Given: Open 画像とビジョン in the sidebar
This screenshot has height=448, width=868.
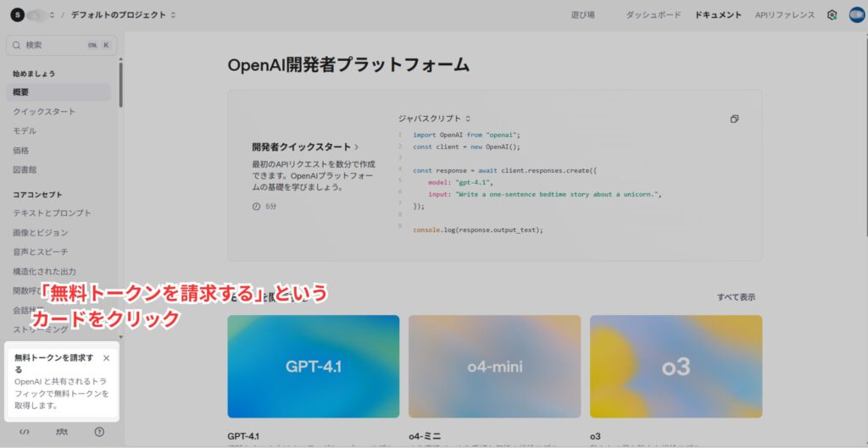Looking at the screenshot, I should pos(41,232).
